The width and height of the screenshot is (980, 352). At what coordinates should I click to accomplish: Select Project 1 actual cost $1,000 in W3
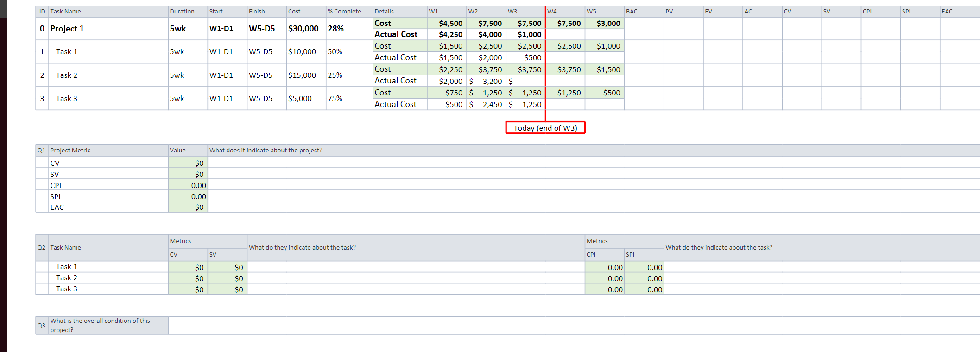point(525,34)
